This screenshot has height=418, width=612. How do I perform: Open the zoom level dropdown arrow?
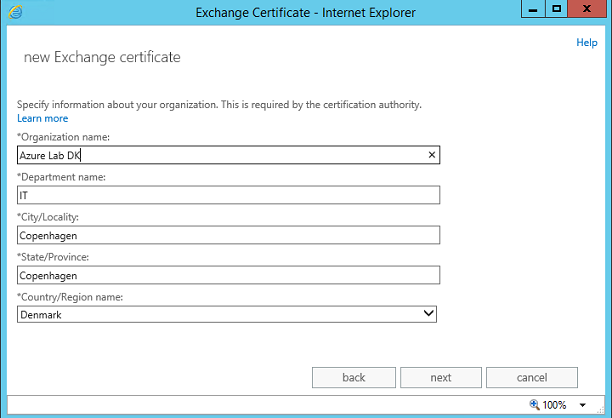pyautogui.click(x=582, y=405)
